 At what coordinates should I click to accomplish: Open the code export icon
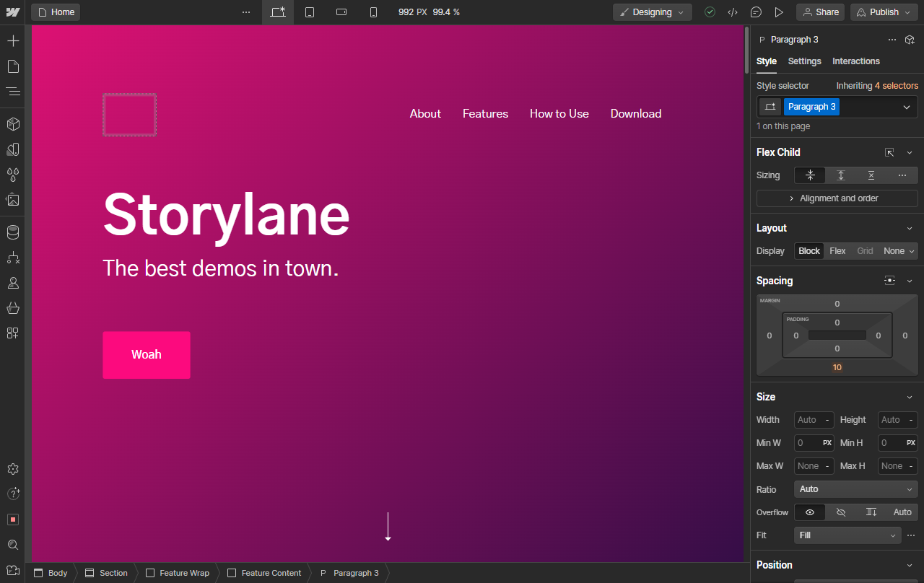pyautogui.click(x=733, y=12)
